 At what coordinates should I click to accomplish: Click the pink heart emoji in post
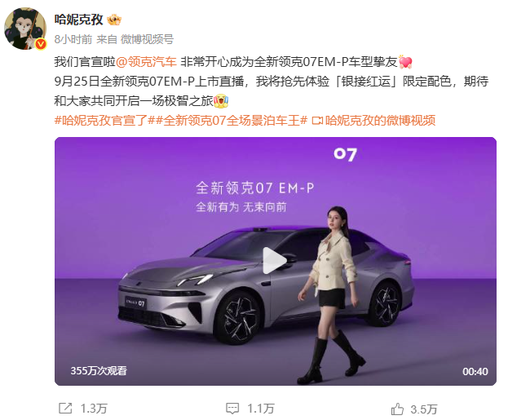pyautogui.click(x=405, y=62)
